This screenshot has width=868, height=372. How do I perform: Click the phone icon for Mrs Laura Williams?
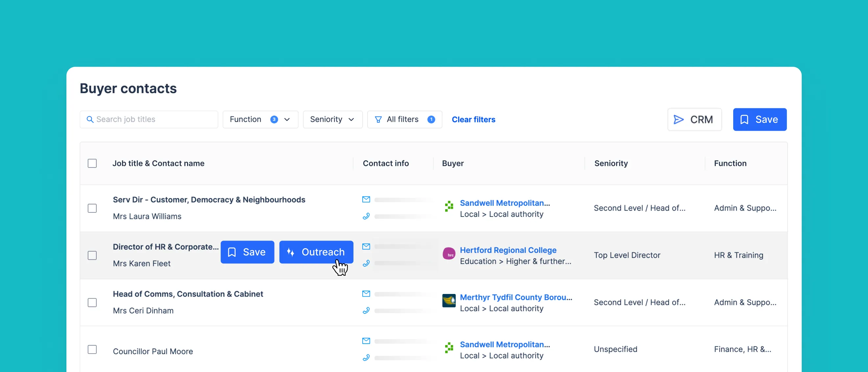(366, 216)
